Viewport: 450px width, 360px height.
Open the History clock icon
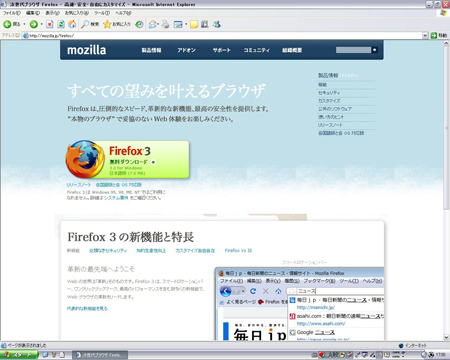(140, 24)
